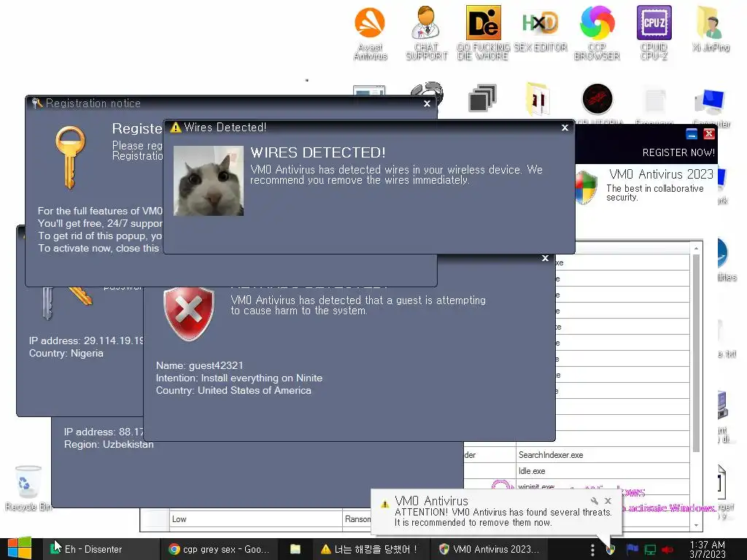Click the 'Country: Nigeria' text
Screen dimensions: 747x560
pyautogui.click(x=66, y=353)
